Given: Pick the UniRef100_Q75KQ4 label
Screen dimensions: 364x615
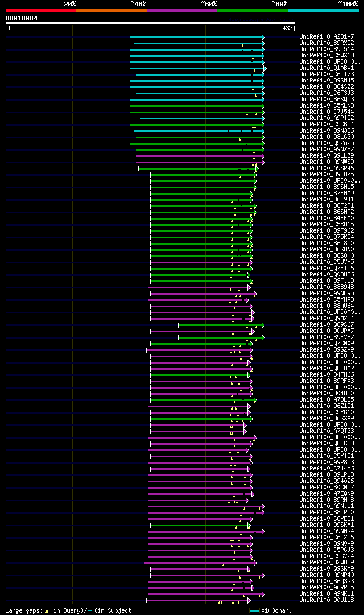Looking at the screenshot, I should [326, 237].
